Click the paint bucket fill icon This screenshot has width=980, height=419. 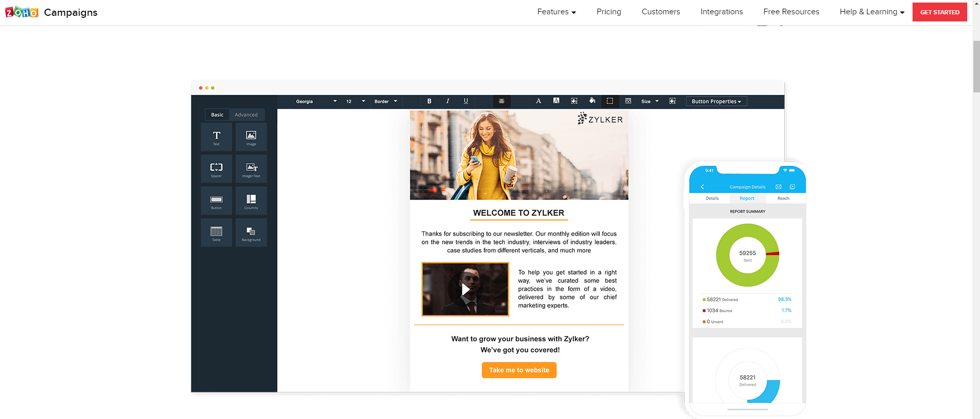click(x=592, y=101)
